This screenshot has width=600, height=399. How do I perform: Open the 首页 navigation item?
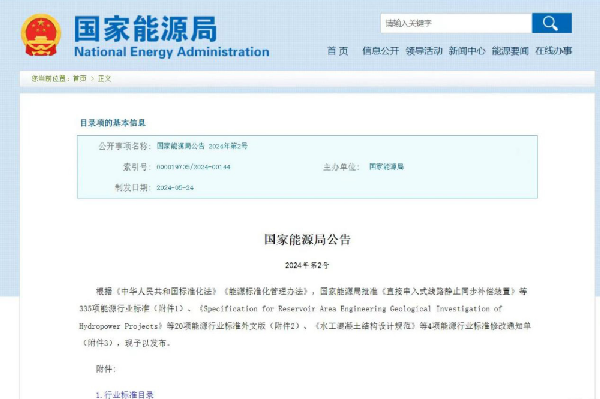pyautogui.click(x=338, y=51)
